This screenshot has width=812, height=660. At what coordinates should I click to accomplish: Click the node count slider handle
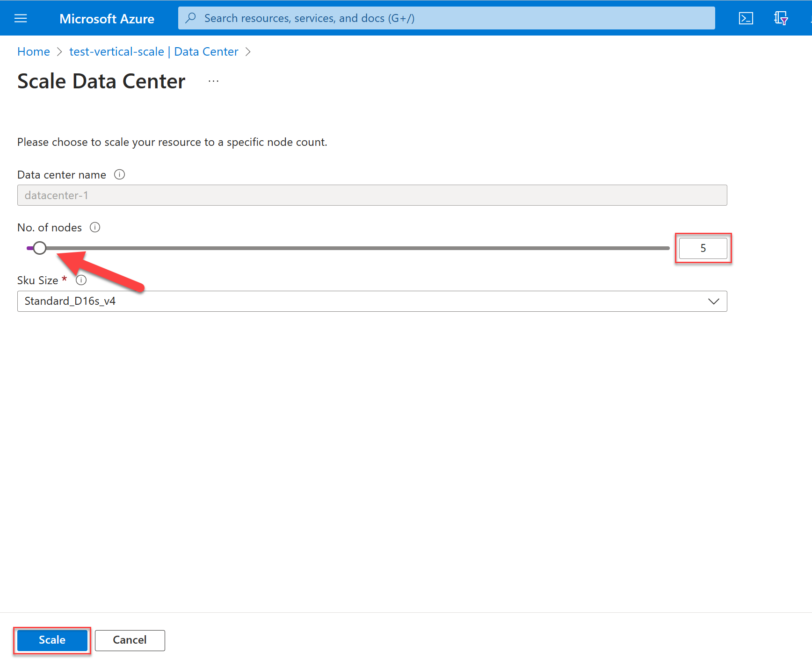(40, 248)
